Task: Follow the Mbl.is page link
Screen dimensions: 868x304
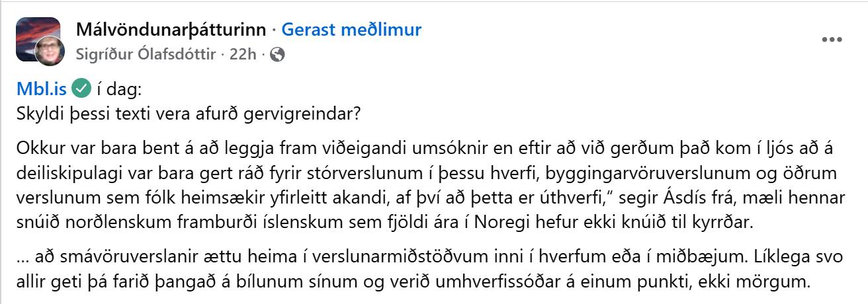Action: (42, 87)
